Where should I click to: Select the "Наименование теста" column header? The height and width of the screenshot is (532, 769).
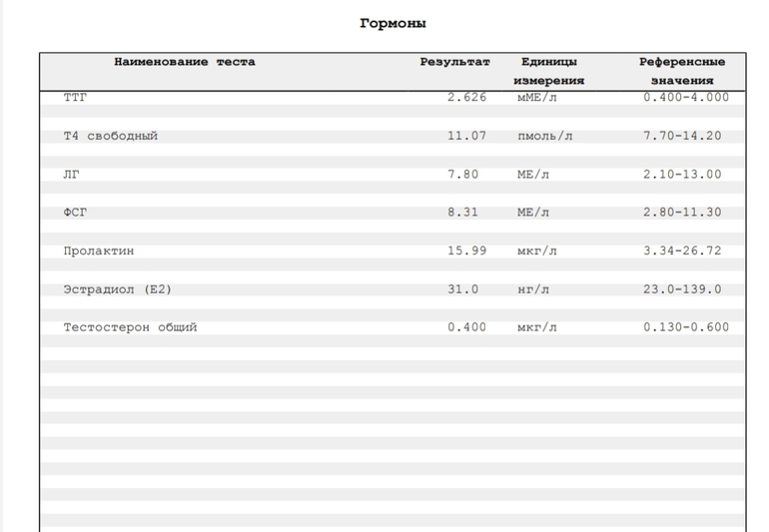(x=185, y=62)
